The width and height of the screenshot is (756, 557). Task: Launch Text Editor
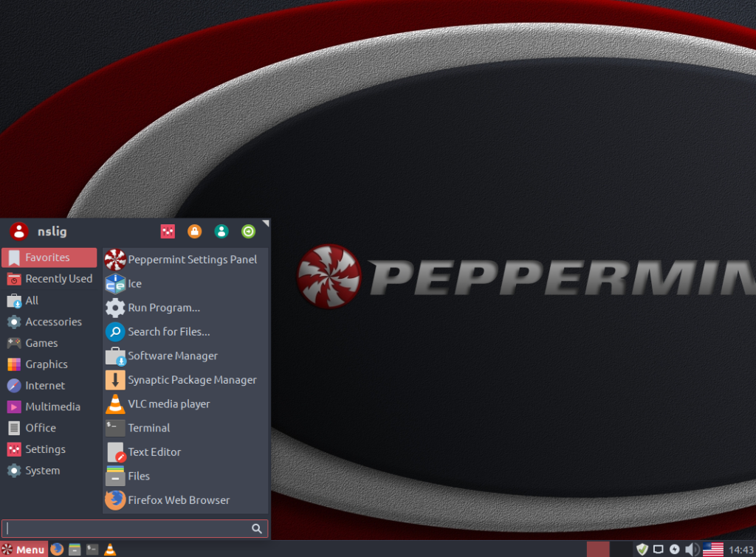[185, 452]
